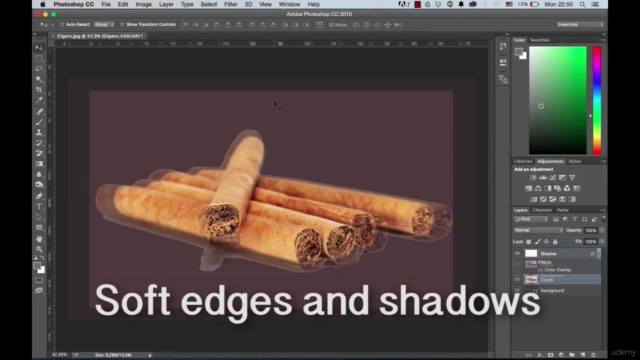Open the Fill slider dropdown arrow
Screen dimensions: 640x360
tap(602, 242)
